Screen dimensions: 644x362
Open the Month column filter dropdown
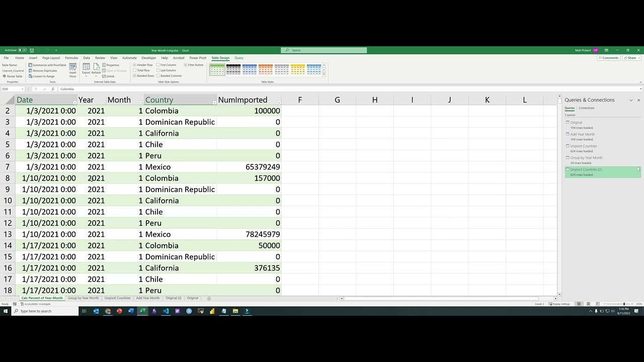point(141,103)
